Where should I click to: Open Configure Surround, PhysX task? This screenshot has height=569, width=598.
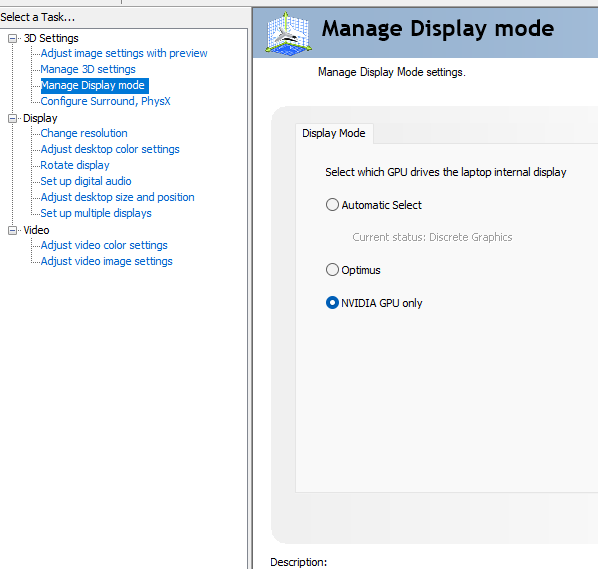click(105, 101)
